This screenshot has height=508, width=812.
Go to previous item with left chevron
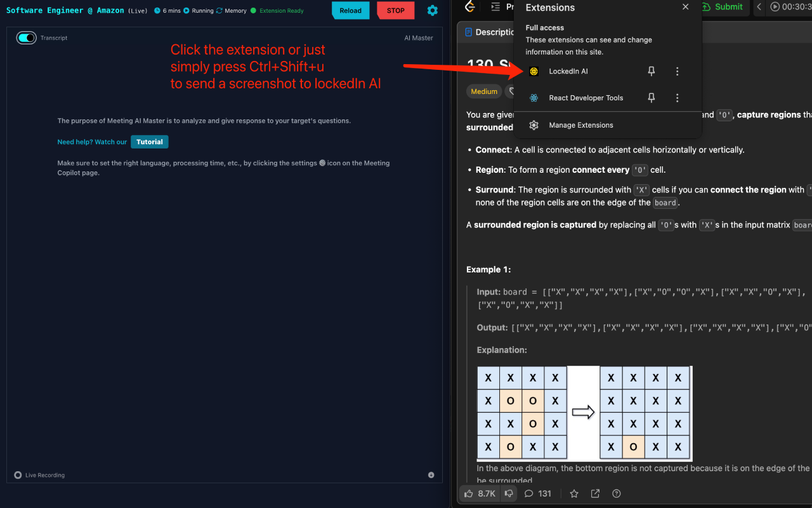click(x=759, y=7)
